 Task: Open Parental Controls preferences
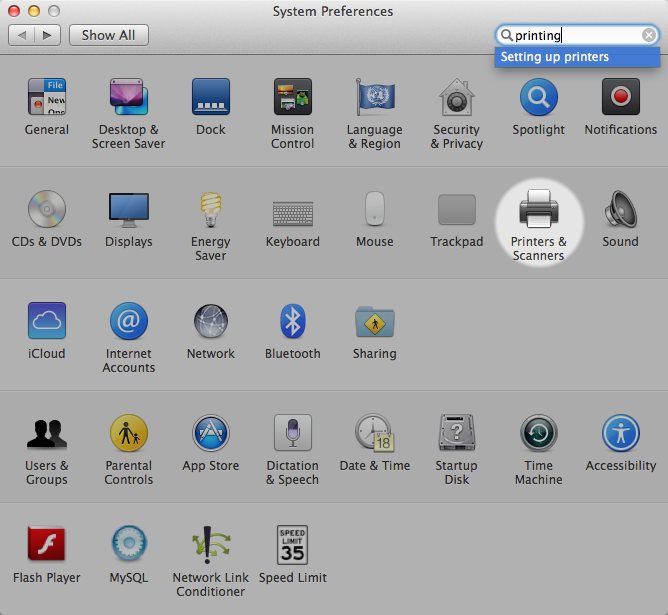click(128, 435)
